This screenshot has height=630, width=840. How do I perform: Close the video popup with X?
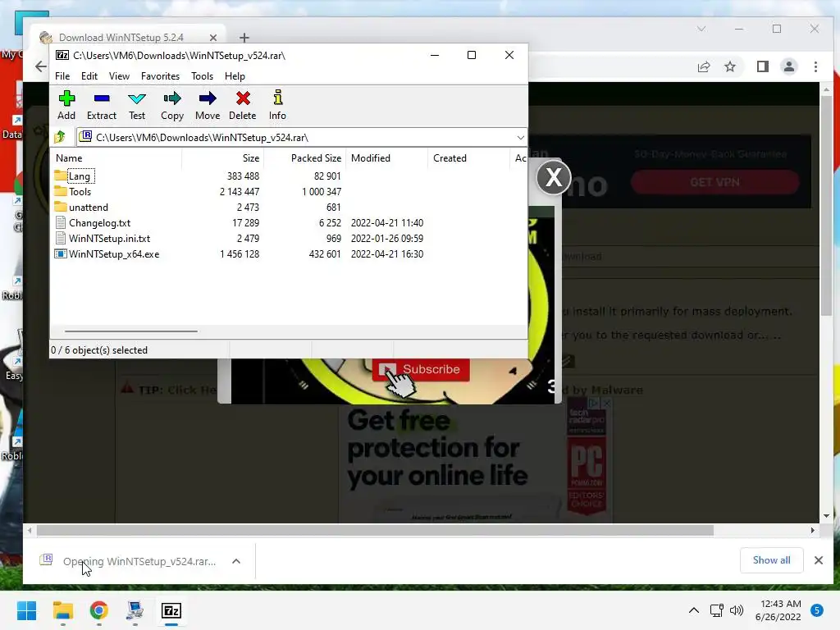coord(554,178)
